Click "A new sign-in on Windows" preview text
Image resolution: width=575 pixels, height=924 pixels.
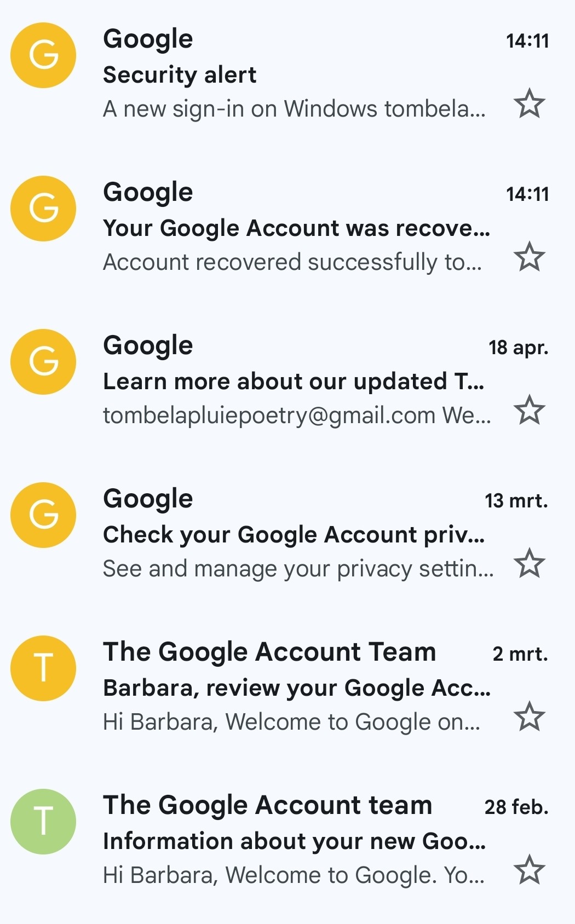[294, 109]
